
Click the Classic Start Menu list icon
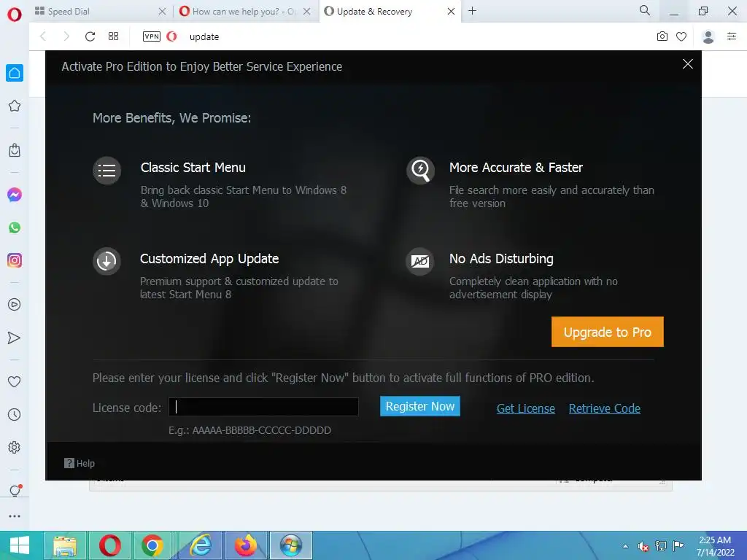(x=107, y=171)
